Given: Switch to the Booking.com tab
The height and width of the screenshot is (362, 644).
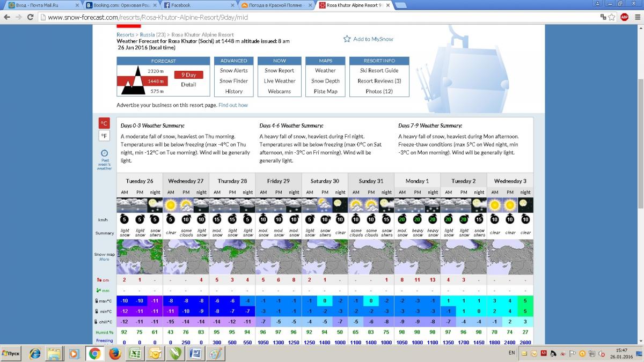Looking at the screenshot, I should pos(121,5).
